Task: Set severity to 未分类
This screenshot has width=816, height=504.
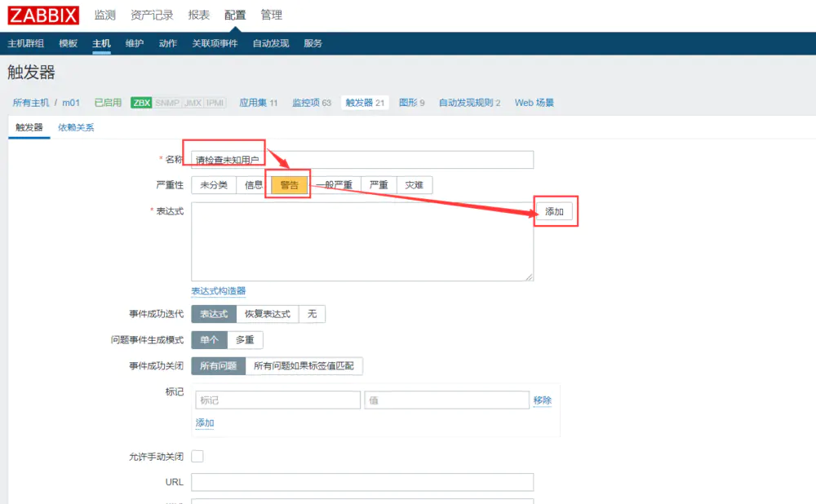Action: tap(213, 184)
